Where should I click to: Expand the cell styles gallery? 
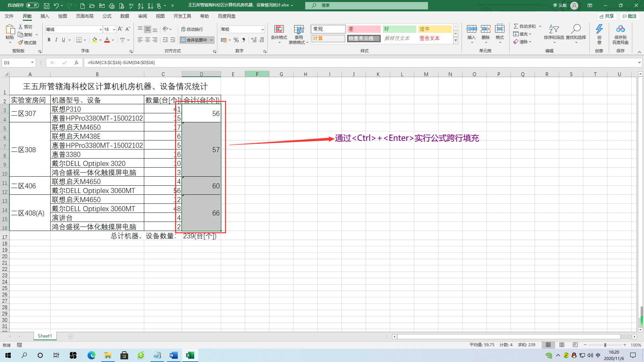tap(455, 41)
